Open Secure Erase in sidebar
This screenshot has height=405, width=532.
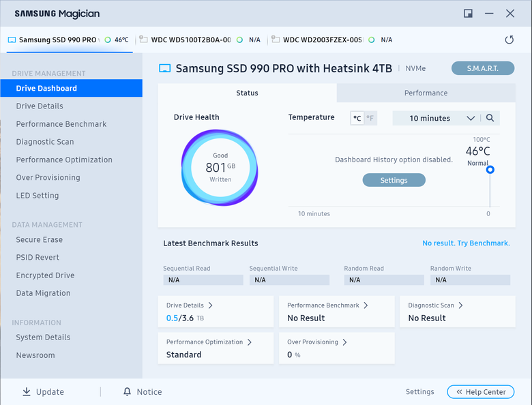[39, 240]
